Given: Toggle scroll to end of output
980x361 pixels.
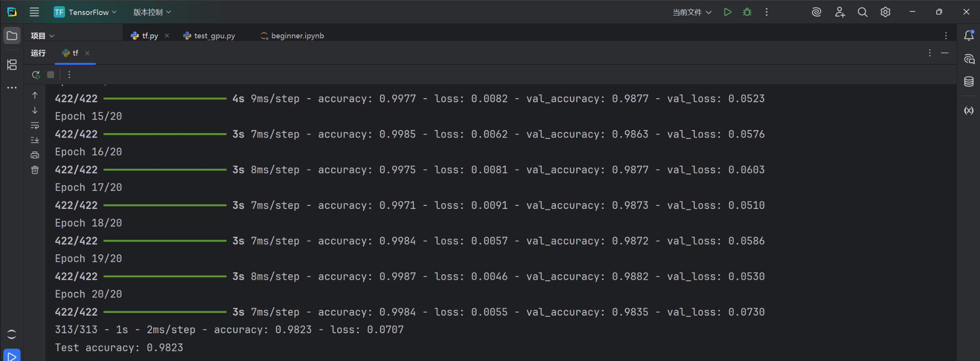Looking at the screenshot, I should [35, 140].
